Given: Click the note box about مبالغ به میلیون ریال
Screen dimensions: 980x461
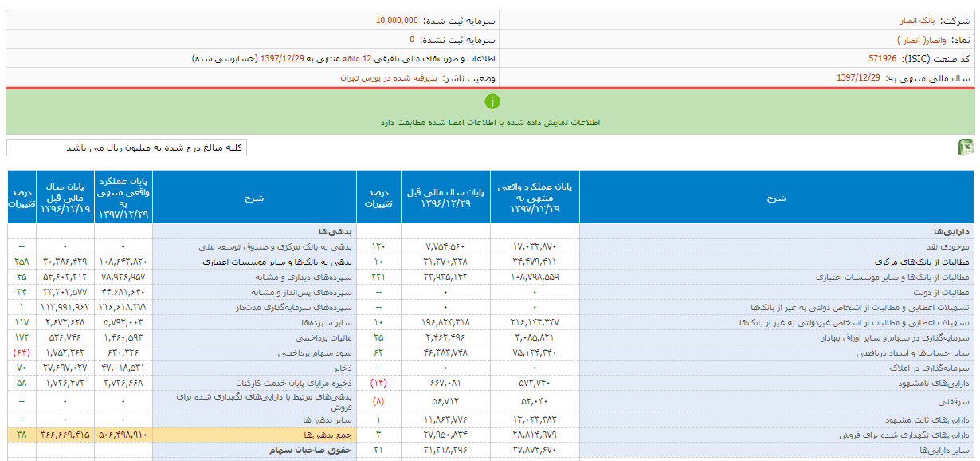Looking at the screenshot, I should tap(127, 148).
